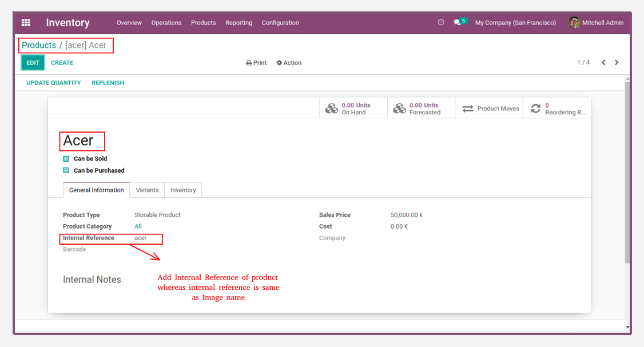Open the Product Moves stat button
The image size is (644, 347).
[x=489, y=109]
